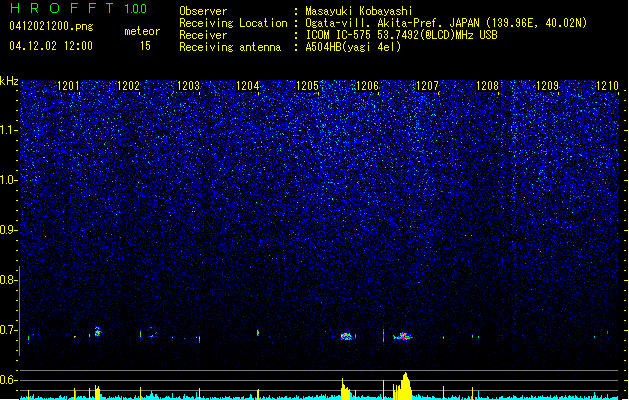
Task: Click the meteor count value 15
Action: [145, 46]
